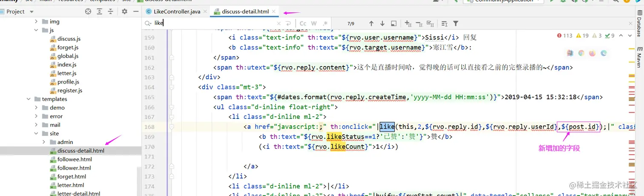Expand the mail folder
This screenshot has height=196, width=644.
[x=36, y=125]
